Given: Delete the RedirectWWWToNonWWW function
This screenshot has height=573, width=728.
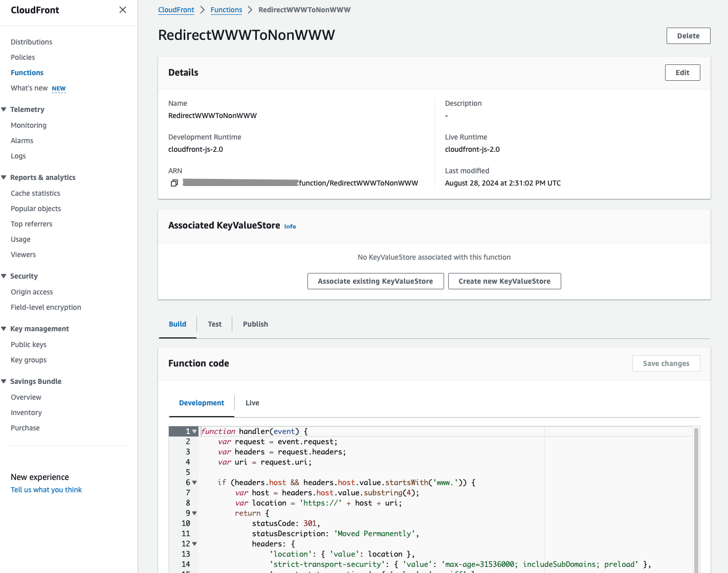Looking at the screenshot, I should point(688,36).
